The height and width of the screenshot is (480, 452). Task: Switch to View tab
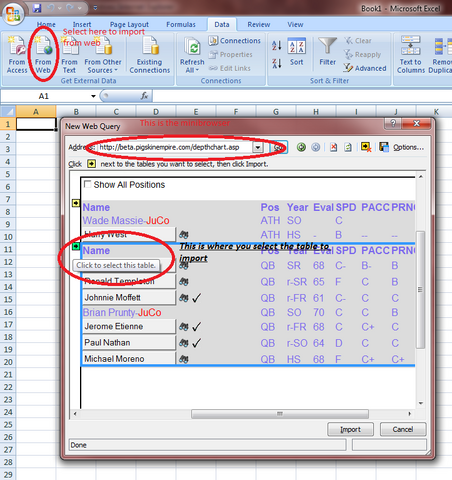tap(295, 24)
